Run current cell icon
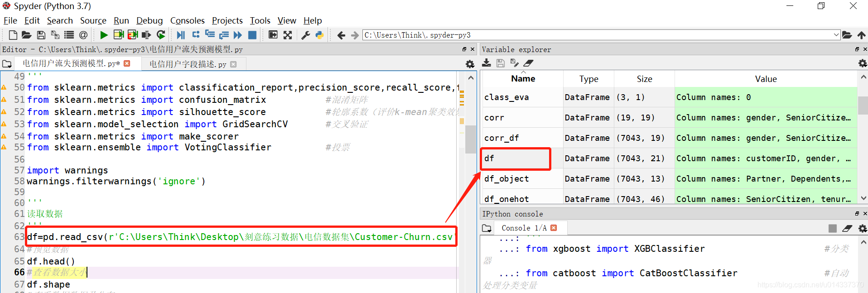 pyautogui.click(x=119, y=35)
